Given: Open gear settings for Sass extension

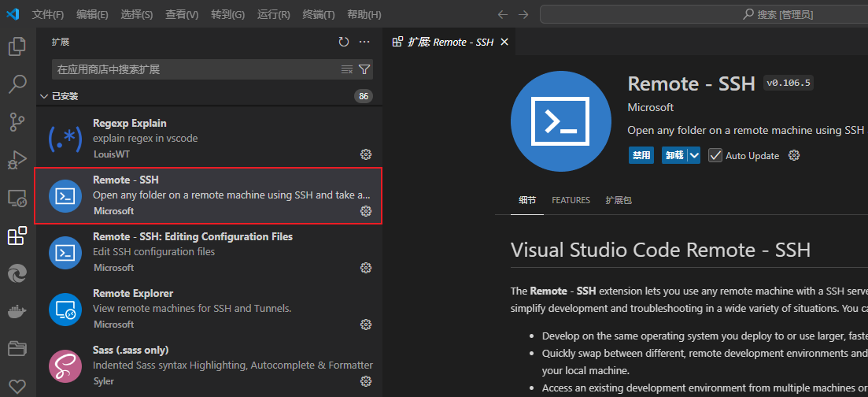Looking at the screenshot, I should [x=366, y=381].
